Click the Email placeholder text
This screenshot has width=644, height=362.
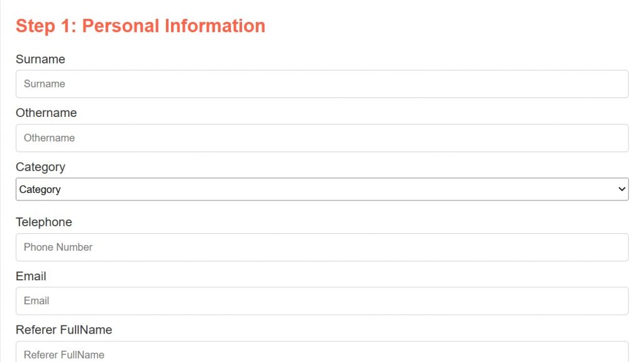point(36,300)
